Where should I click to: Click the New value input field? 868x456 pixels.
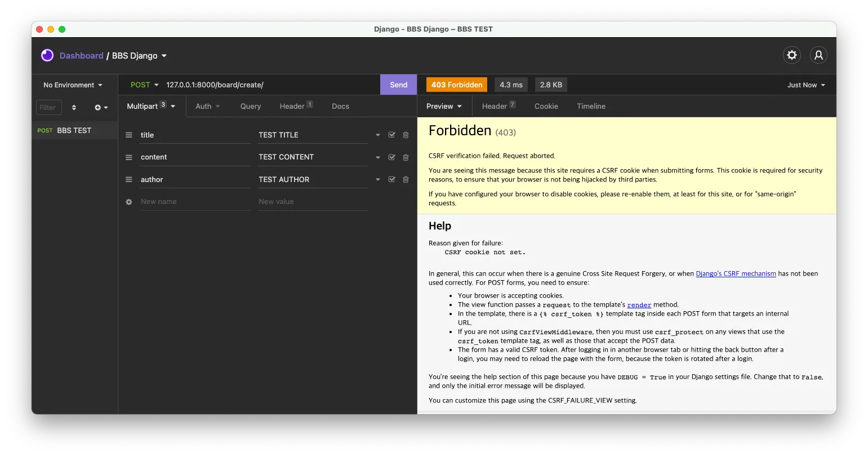pos(313,202)
